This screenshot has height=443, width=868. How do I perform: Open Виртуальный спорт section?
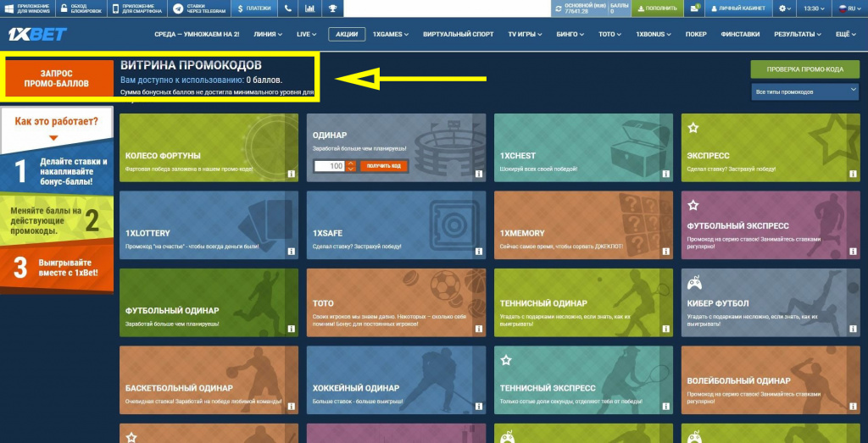pos(459,34)
